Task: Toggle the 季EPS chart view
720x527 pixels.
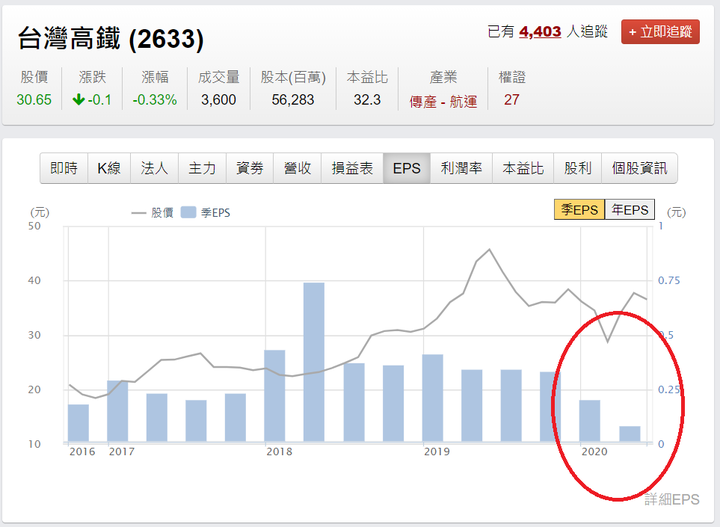Action: (x=579, y=210)
